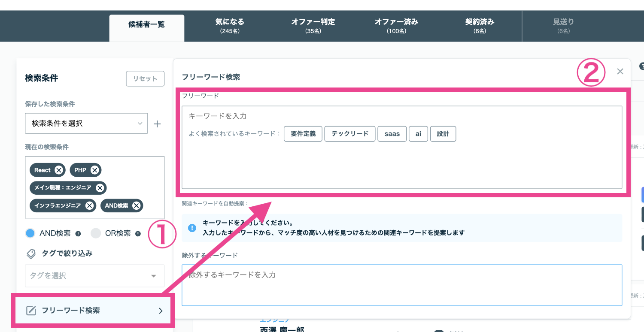Add the テックリード suggested keyword

tap(350, 134)
